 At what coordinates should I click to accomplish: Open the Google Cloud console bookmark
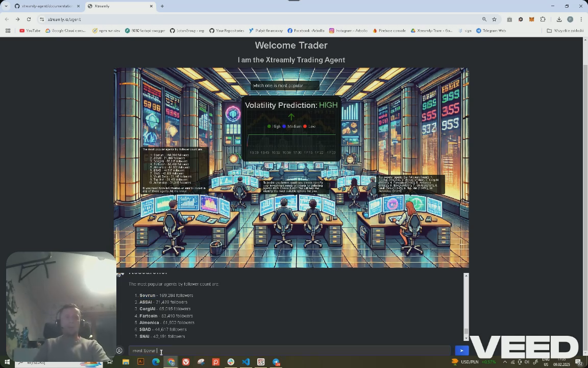(66, 31)
